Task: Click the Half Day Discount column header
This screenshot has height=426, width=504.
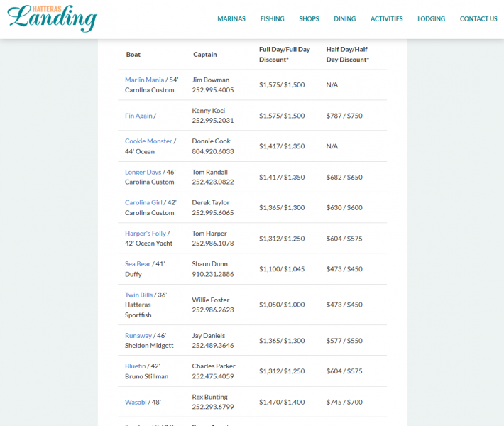Action: [x=347, y=55]
